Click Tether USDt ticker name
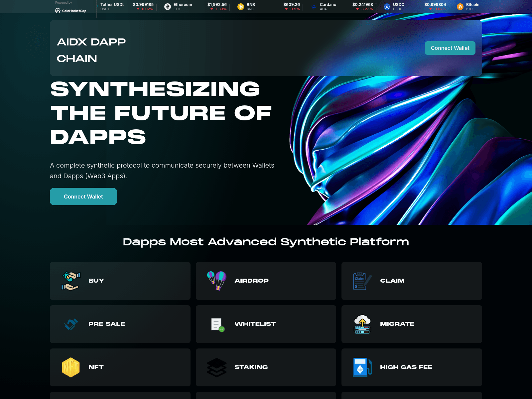The image size is (532, 399). 112,5
